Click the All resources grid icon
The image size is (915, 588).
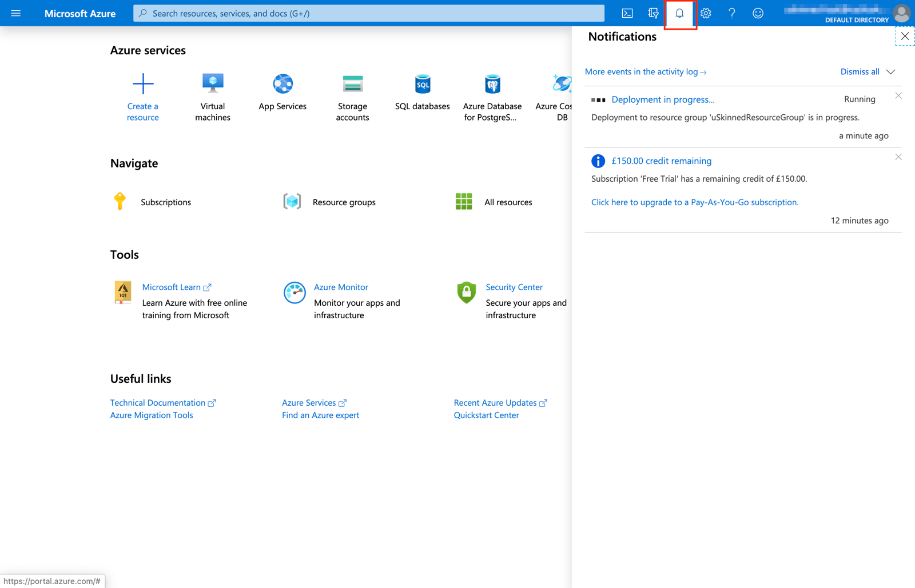(464, 201)
